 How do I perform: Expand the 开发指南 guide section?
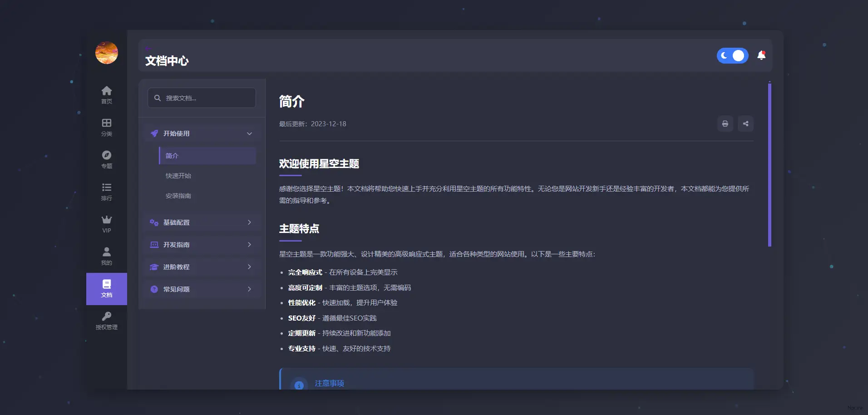click(202, 244)
